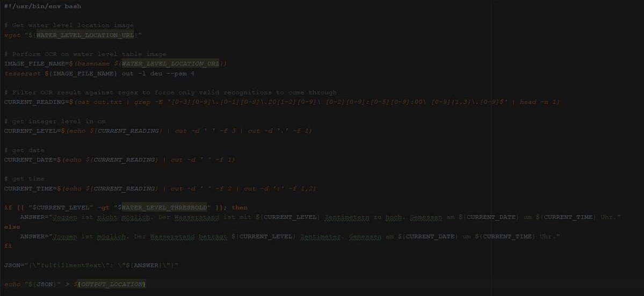Select ${IMAGE_FILE_NAME} in the tesseract line

click(x=81, y=74)
